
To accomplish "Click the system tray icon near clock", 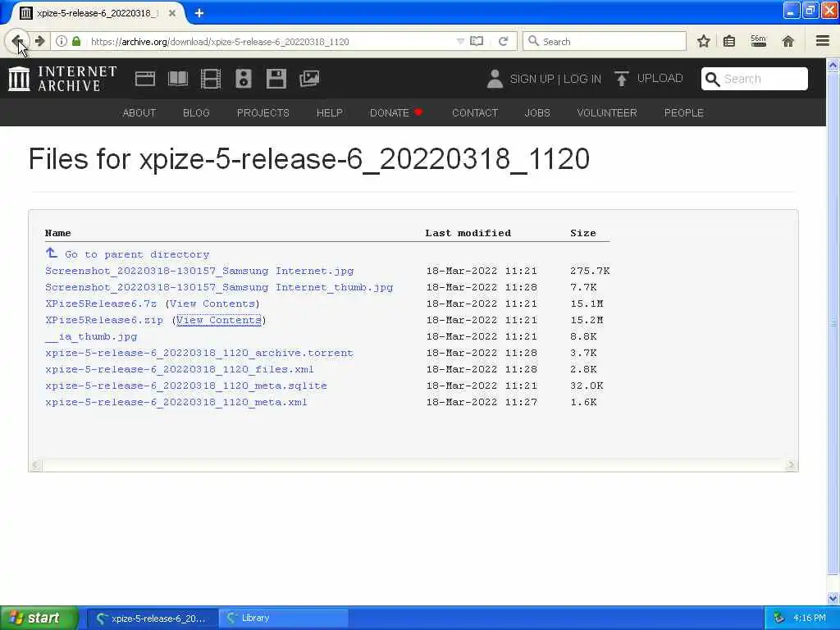I will (779, 618).
